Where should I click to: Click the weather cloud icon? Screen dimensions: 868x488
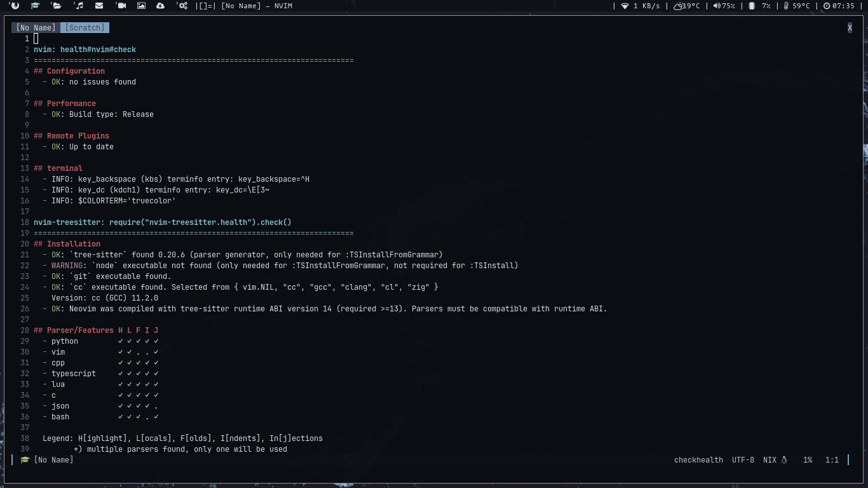pyautogui.click(x=678, y=6)
